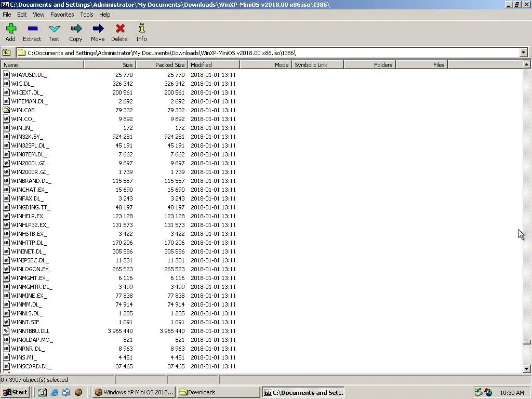
Task: Open the address path dropdown arrow
Action: click(x=524, y=52)
